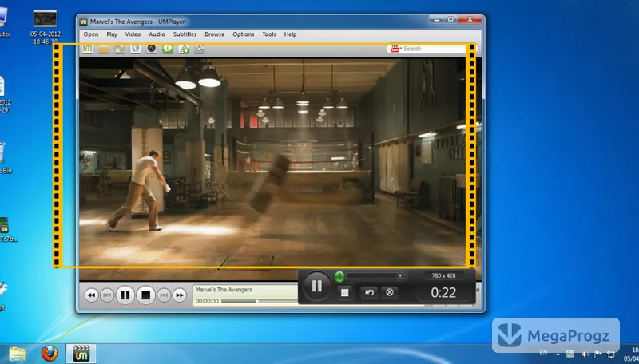The image size is (639, 364).
Task: Cancel the recording with circled X button
Action: click(x=390, y=292)
